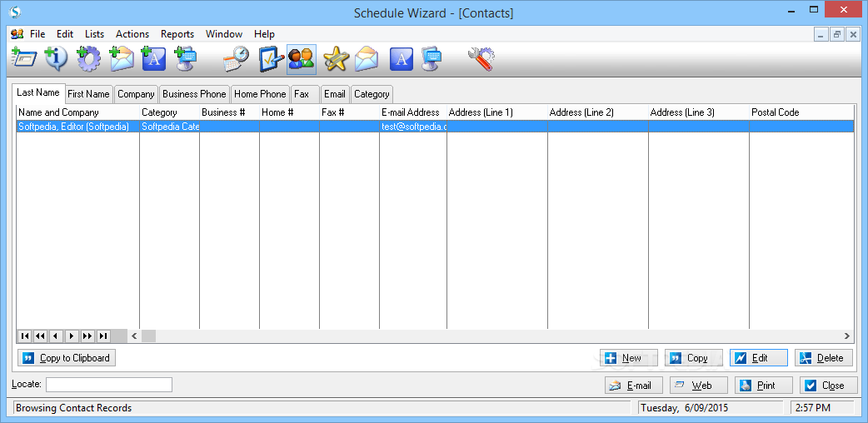Click the star with paperclip toolbar icon

point(336,59)
